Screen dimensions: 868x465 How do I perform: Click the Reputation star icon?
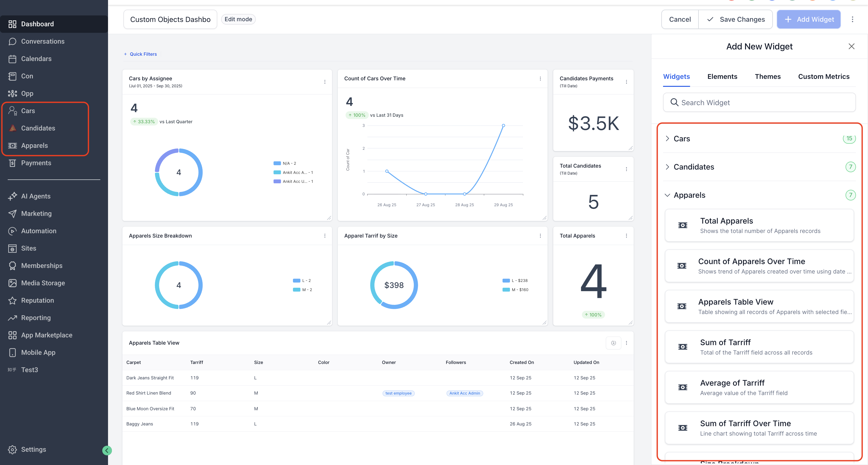click(13, 300)
